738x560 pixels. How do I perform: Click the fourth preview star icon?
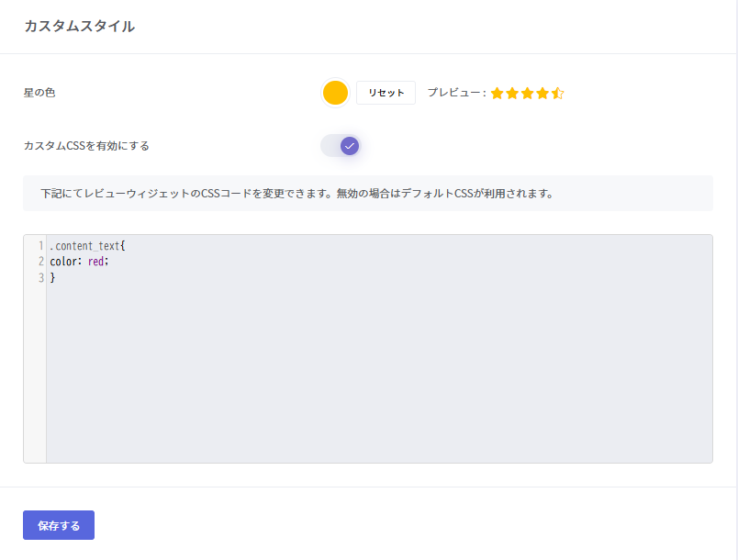point(542,93)
